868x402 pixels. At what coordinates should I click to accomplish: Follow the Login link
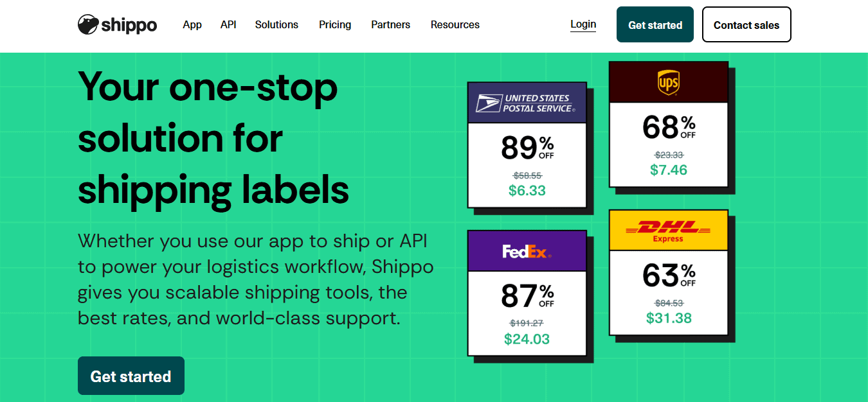click(583, 24)
